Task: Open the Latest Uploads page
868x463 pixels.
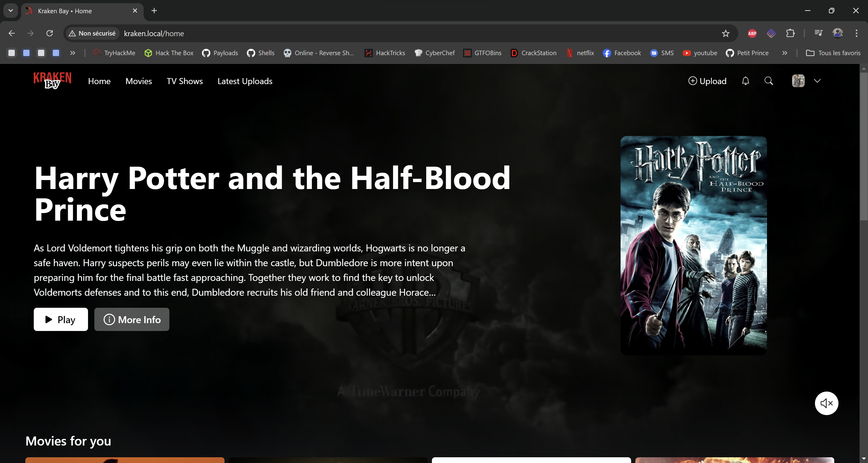Action: [x=245, y=81]
